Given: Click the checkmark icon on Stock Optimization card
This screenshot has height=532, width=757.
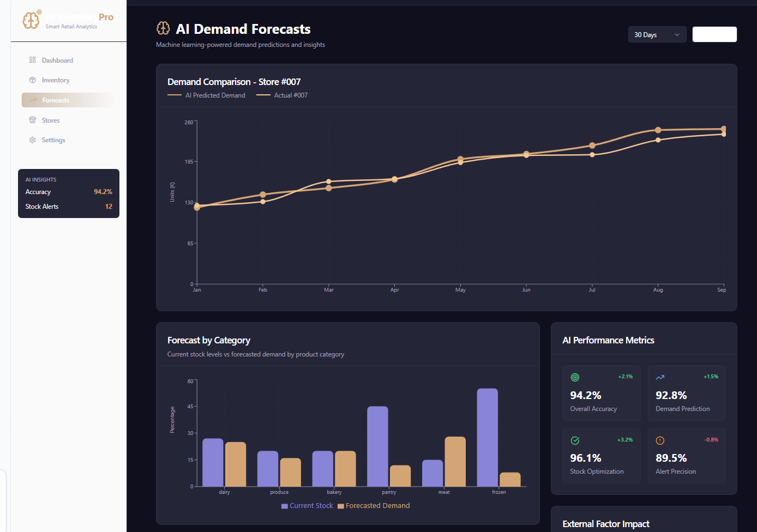Looking at the screenshot, I should [x=575, y=440].
